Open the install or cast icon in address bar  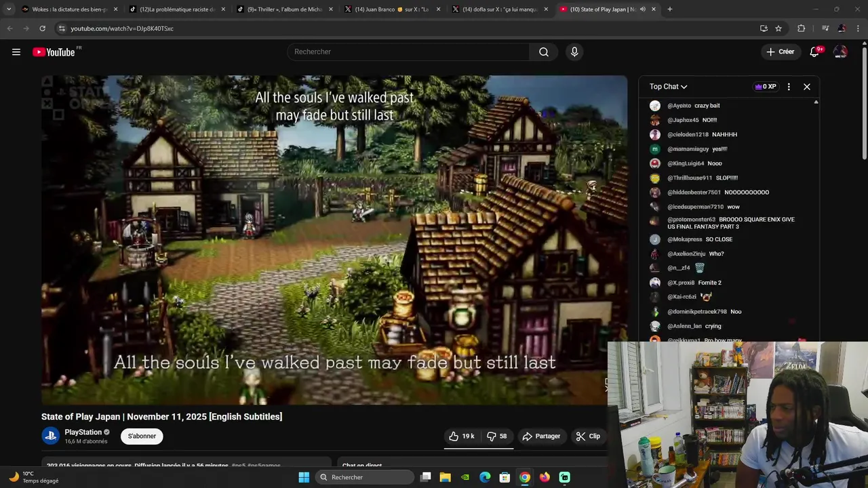(x=764, y=28)
